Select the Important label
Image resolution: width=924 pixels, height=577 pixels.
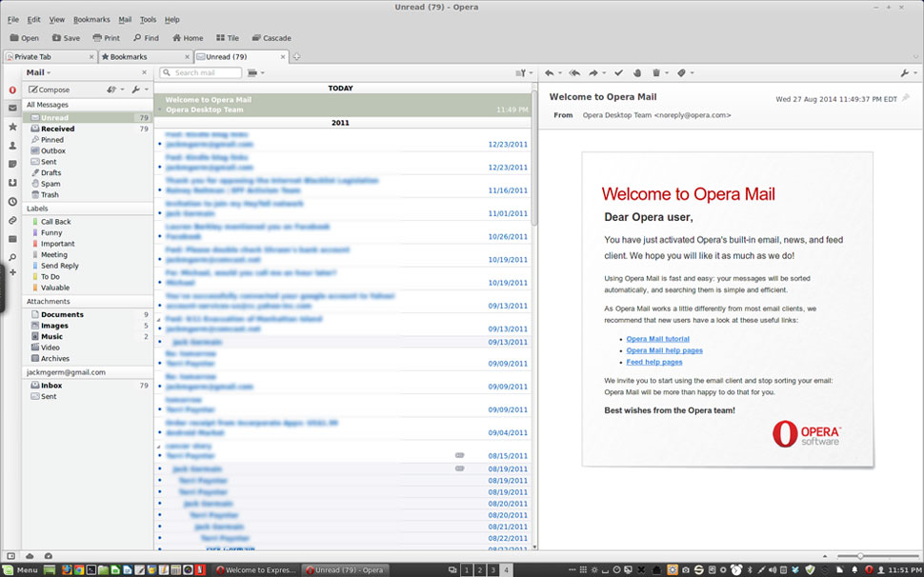coord(58,244)
